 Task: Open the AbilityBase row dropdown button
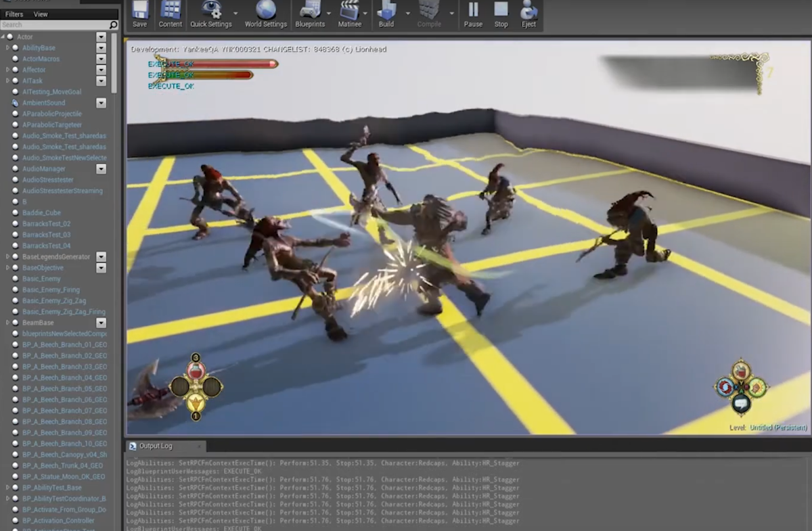[x=101, y=48]
